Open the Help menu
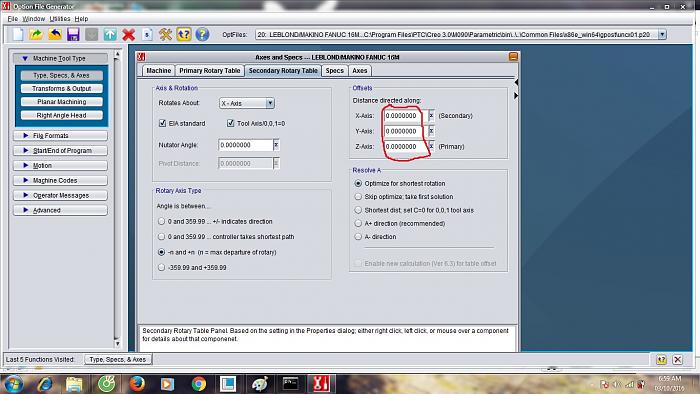 [x=81, y=19]
